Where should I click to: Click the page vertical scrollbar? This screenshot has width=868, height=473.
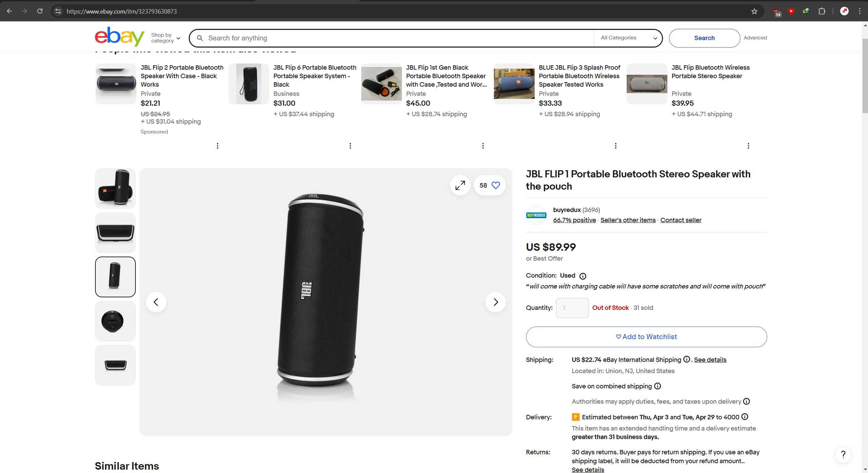pos(865,76)
